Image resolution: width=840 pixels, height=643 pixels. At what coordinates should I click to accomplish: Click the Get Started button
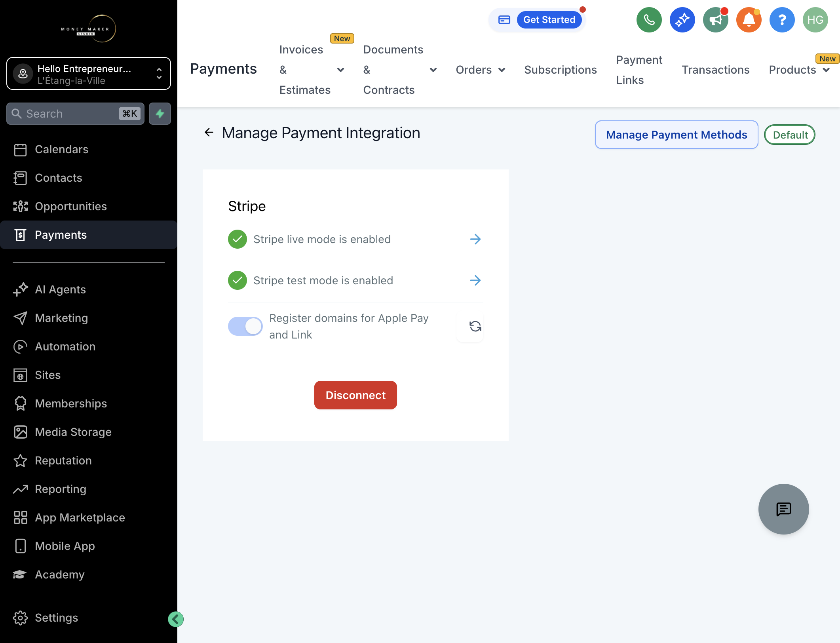coord(549,20)
